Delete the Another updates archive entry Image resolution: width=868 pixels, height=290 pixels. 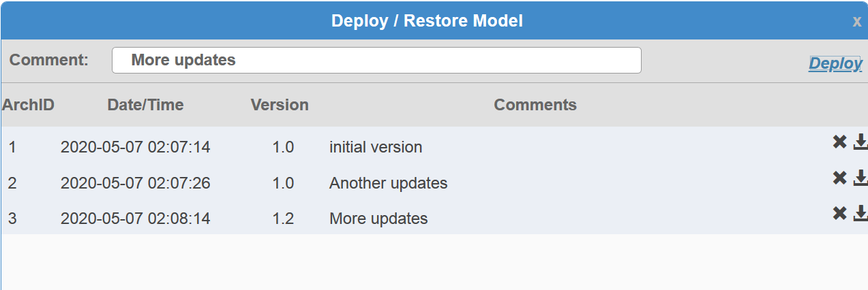pos(839,178)
